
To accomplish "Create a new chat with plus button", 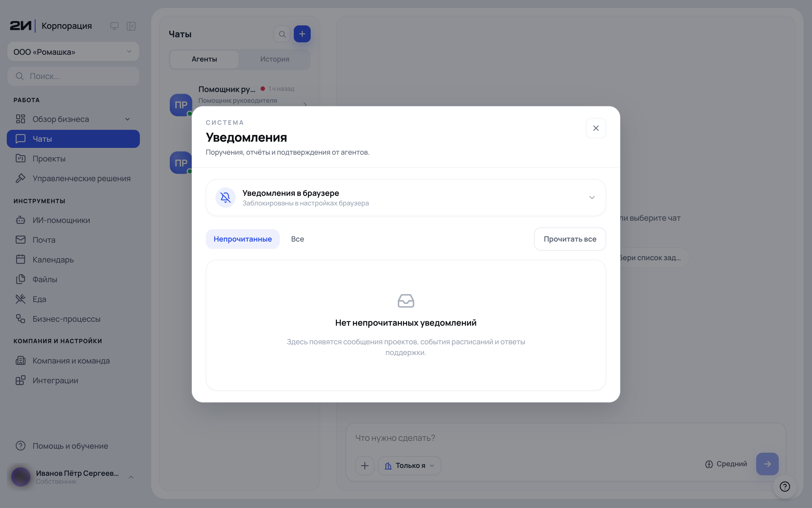I will click(x=302, y=34).
